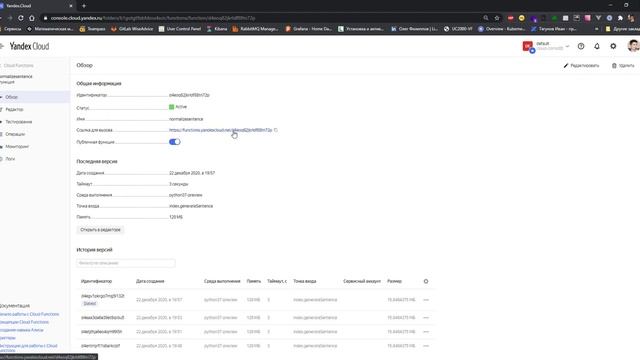Click the Удалить trash button
640x360 pixels.
point(623,65)
